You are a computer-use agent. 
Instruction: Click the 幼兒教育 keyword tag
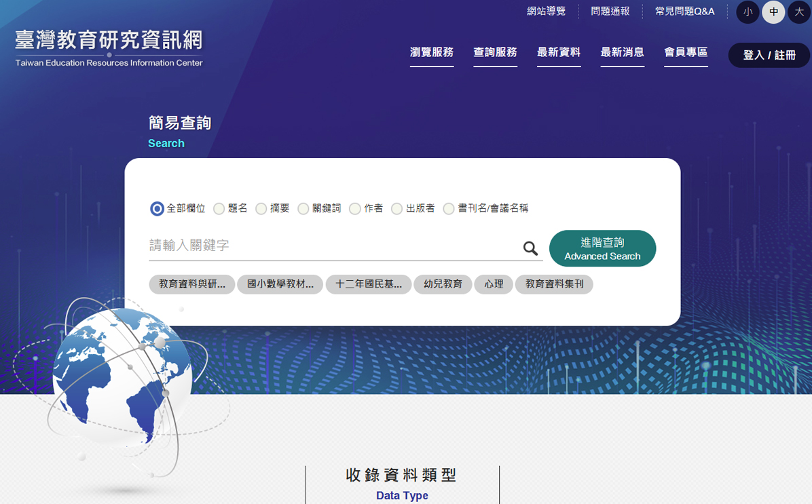[x=443, y=284]
